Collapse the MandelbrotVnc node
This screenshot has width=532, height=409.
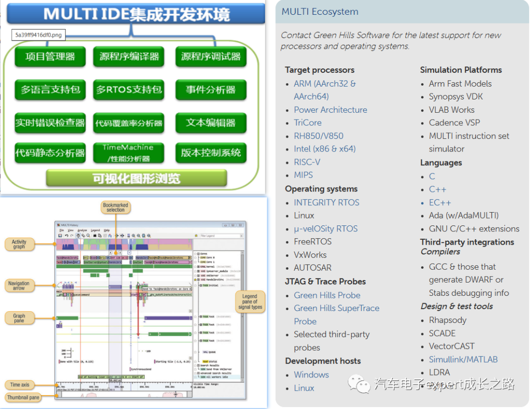(199, 280)
